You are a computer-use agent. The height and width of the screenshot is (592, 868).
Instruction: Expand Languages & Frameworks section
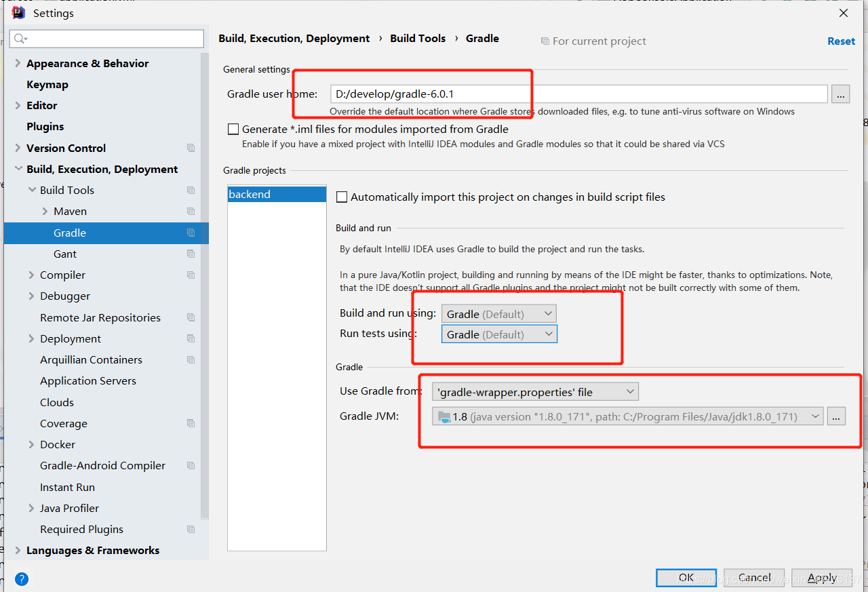18,551
